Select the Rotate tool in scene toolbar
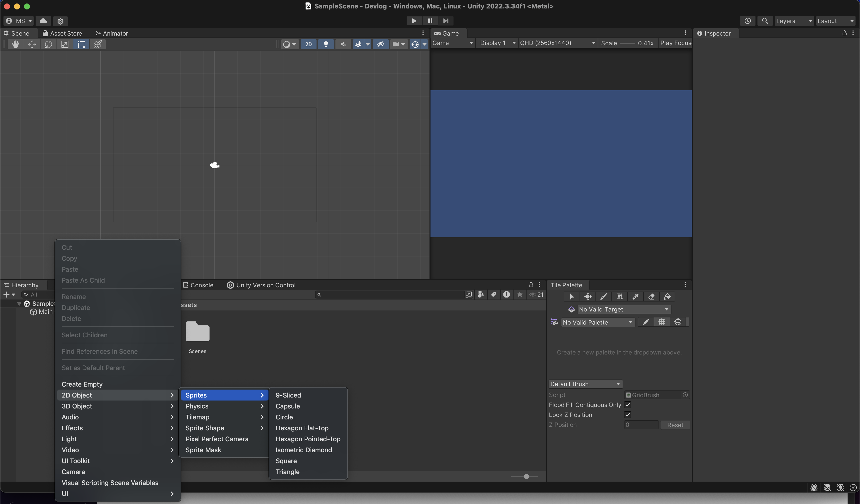 coord(48,44)
